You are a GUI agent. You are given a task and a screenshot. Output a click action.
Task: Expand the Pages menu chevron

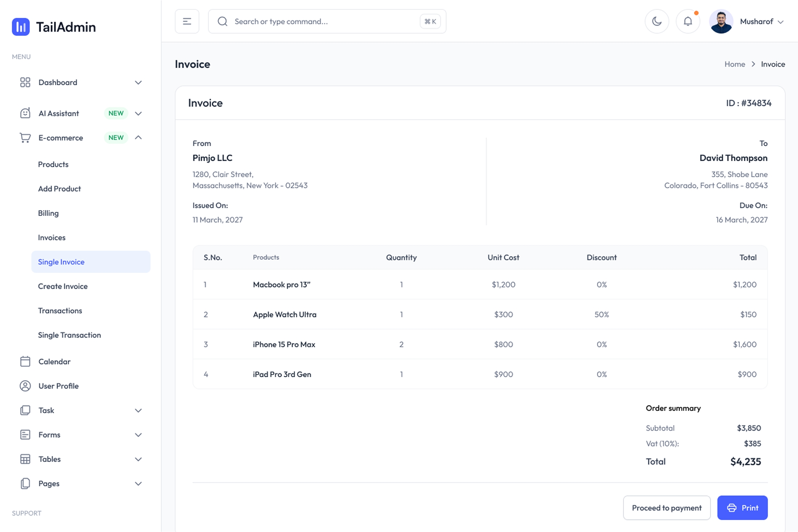[138, 484]
